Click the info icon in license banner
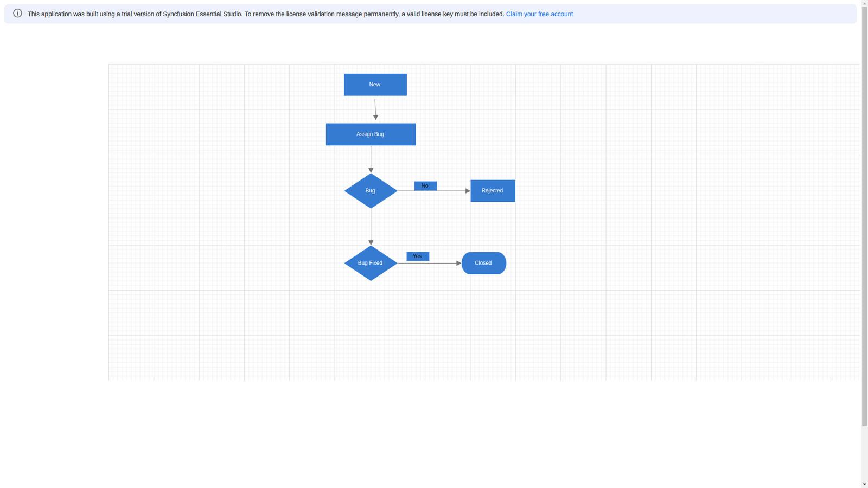Viewport: 868px width, 488px height. coord(17,14)
